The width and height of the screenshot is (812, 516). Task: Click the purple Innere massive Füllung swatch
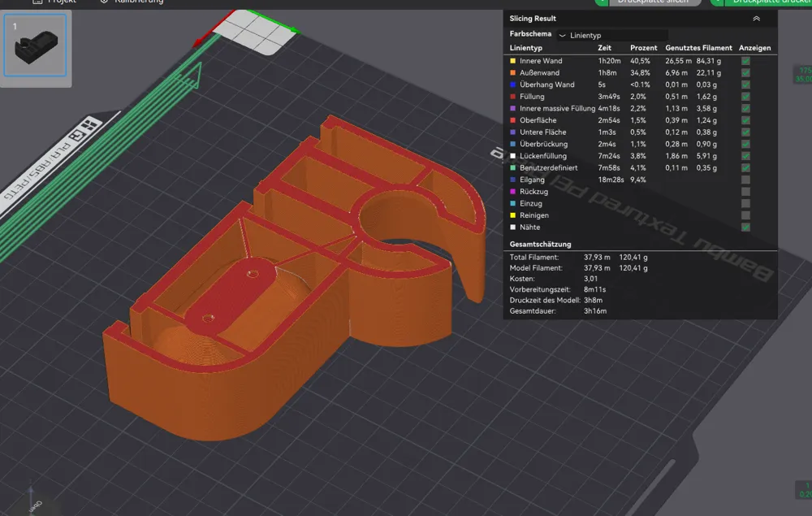(512, 108)
